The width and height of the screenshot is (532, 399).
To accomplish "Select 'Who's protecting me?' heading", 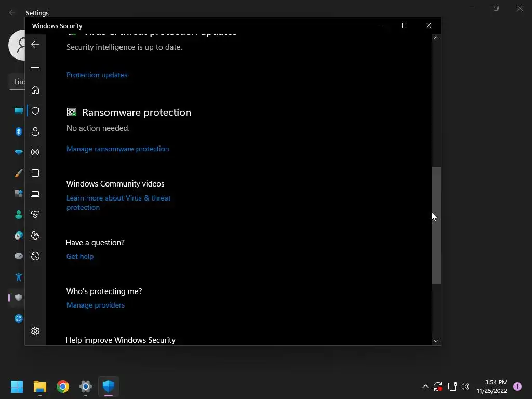I will 104,291.
